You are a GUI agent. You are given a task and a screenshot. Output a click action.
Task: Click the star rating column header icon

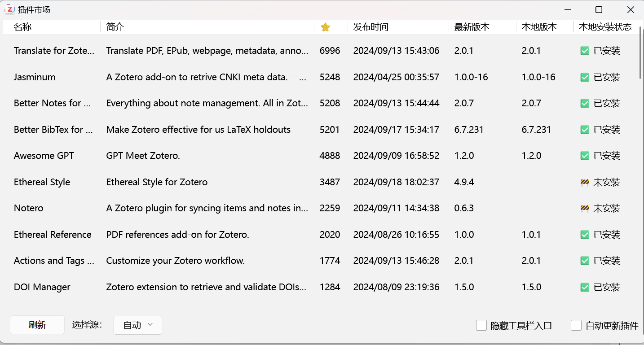[x=326, y=27]
